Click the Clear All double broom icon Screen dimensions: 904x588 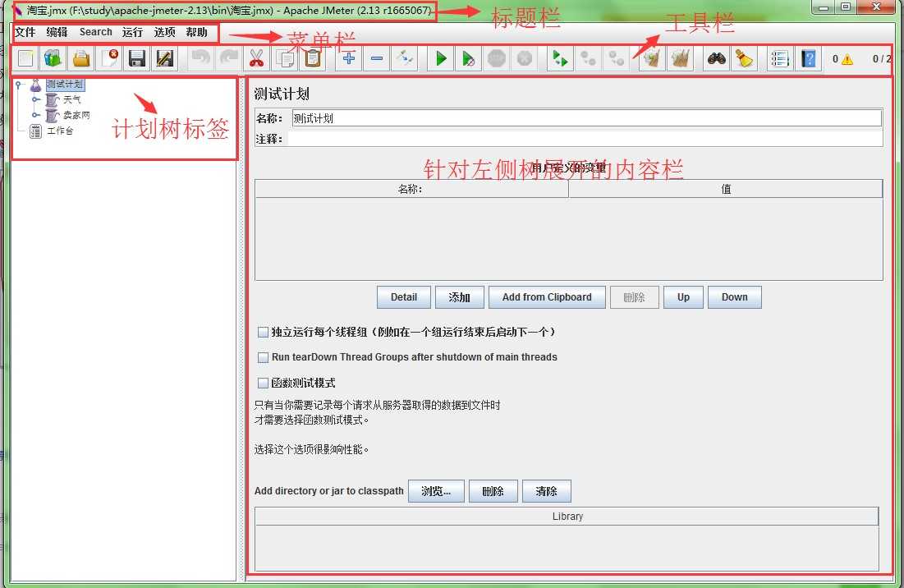point(681,58)
